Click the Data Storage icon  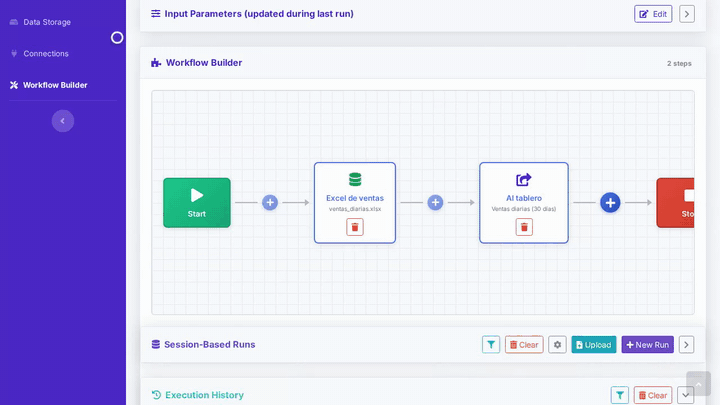pos(14,22)
